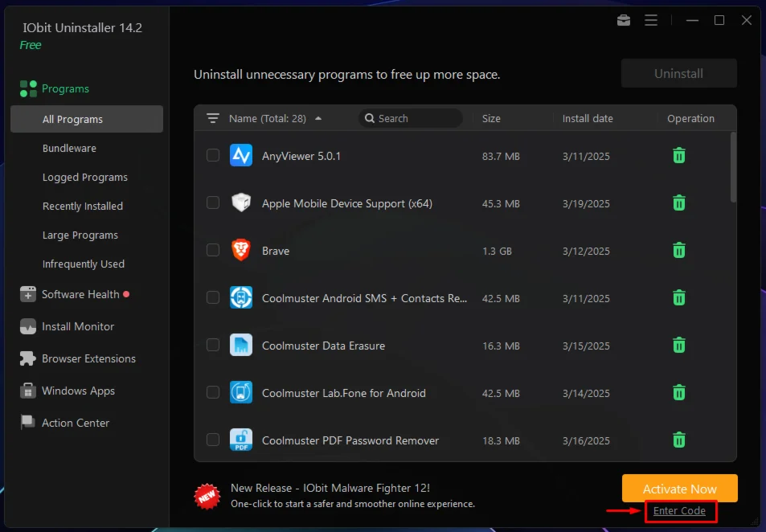Screen dimensions: 766x532
Task: Click the filter icon beside Name column
Action: coord(213,118)
